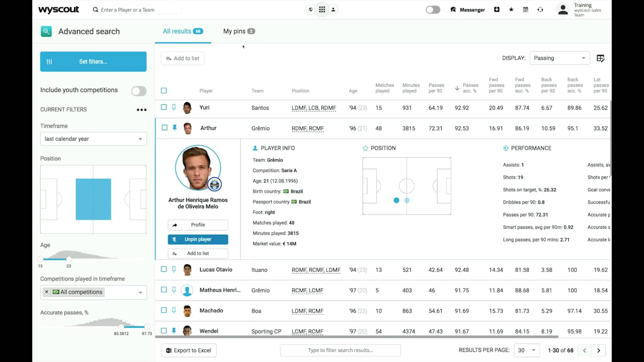Pin the player Yuri

tap(174, 107)
